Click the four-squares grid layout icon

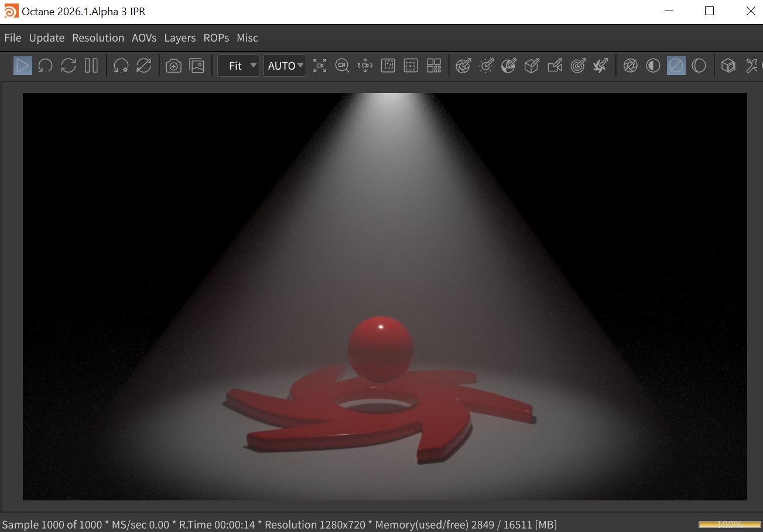click(434, 66)
